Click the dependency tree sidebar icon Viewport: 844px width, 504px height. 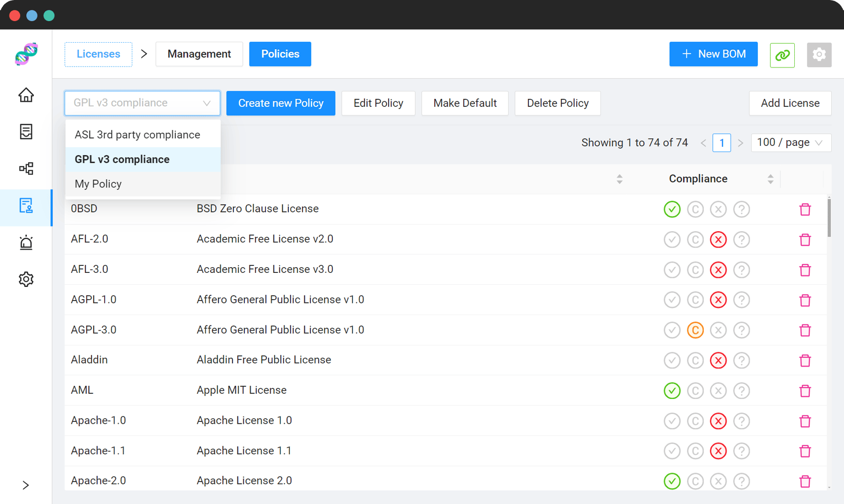tap(26, 169)
